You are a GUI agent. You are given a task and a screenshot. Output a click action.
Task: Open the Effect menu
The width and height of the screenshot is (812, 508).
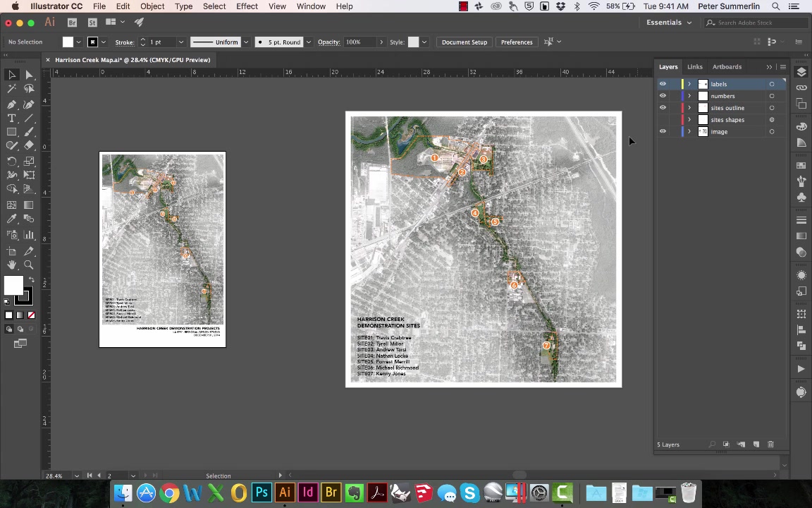pyautogui.click(x=247, y=6)
